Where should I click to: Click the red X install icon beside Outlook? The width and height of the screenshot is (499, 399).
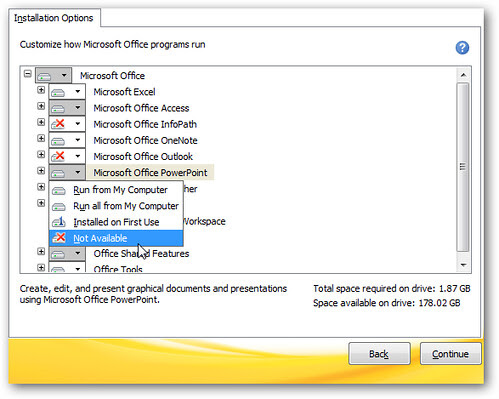[58, 156]
